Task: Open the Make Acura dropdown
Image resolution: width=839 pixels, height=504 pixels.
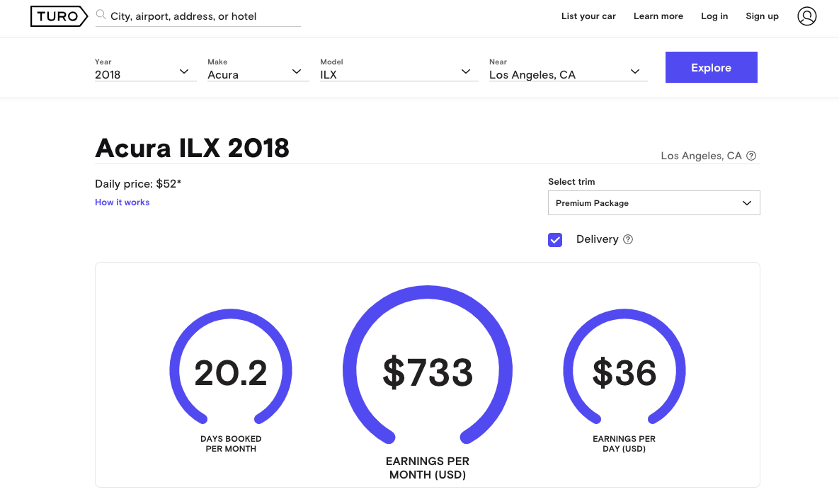Action: 258,70
